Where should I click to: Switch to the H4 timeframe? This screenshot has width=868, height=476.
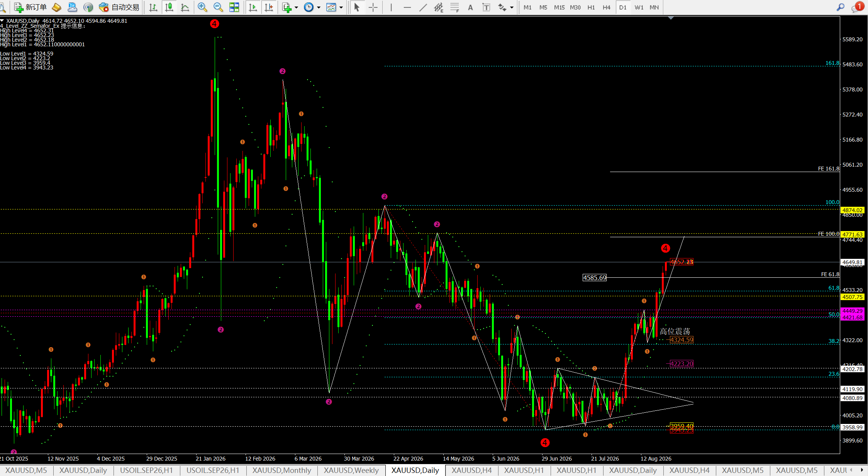tap(607, 7)
